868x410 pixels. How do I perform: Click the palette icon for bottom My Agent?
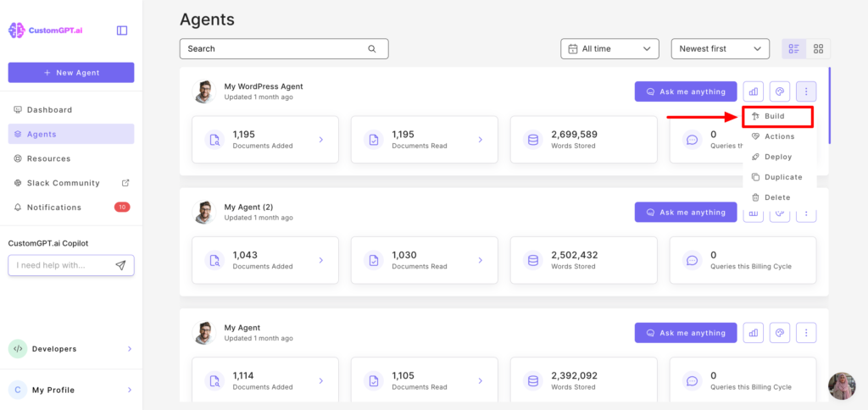tap(779, 333)
